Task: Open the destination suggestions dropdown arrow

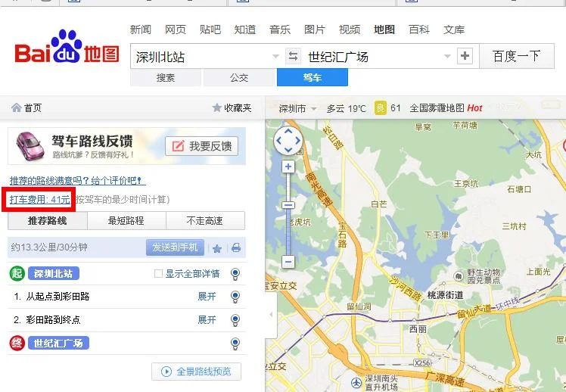Action: click(447, 56)
